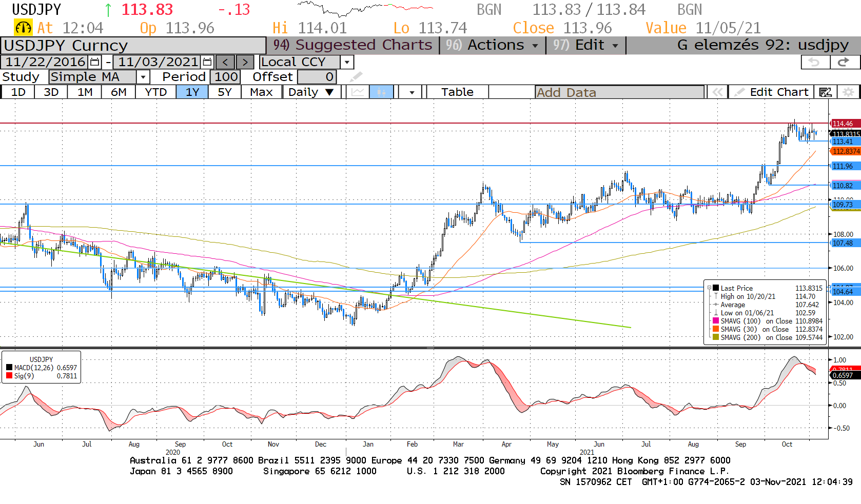Select the candlestick chart type icon

click(x=381, y=92)
